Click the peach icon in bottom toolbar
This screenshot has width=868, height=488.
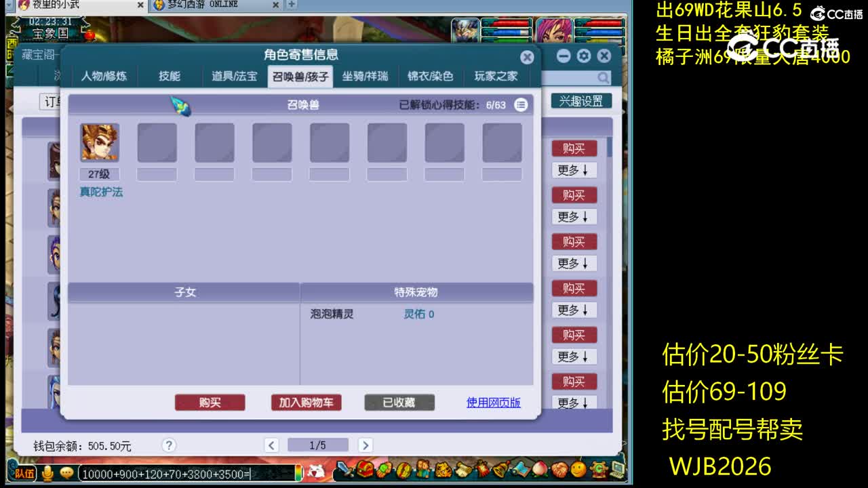pyautogui.click(x=540, y=469)
